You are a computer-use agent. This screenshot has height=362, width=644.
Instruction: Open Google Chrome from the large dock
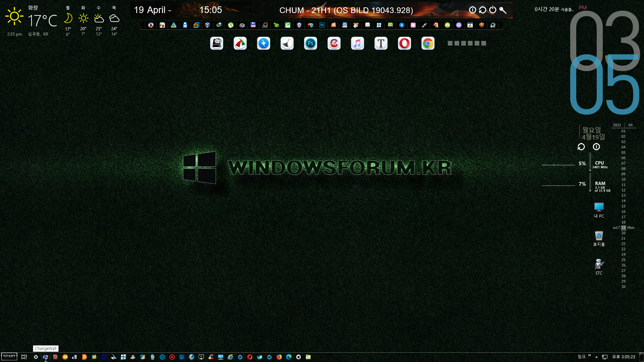click(x=428, y=43)
